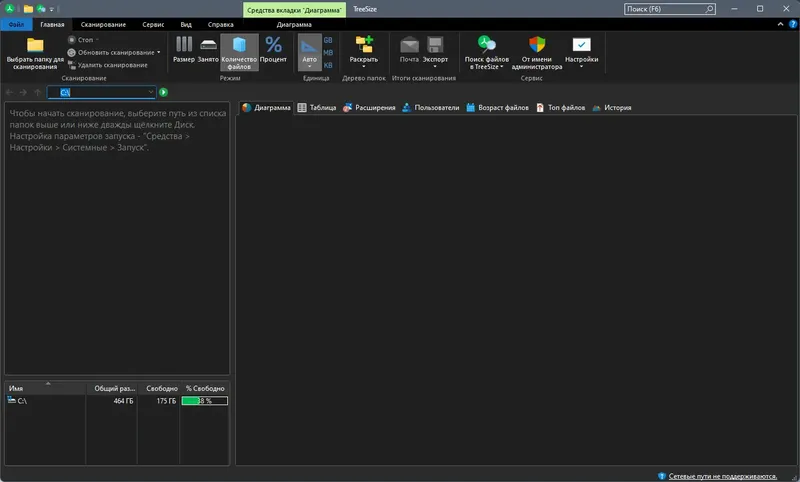
Task: Click the Expand (Раскрыть) folders icon
Action: tap(364, 45)
